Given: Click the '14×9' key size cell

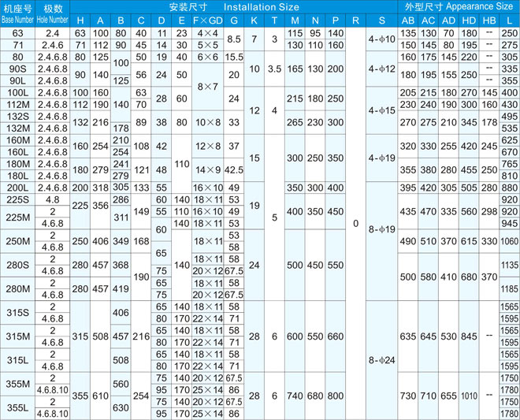Looking at the screenshot, I should 207,170.
